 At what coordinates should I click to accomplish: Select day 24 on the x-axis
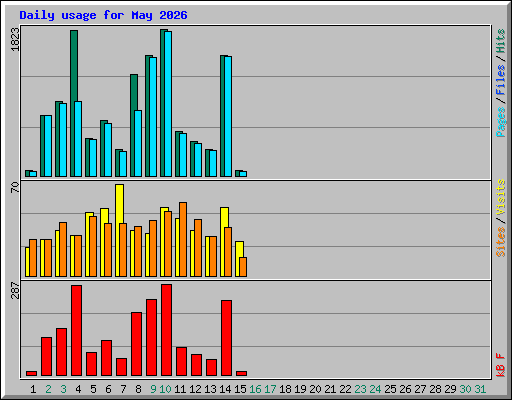tap(375, 389)
